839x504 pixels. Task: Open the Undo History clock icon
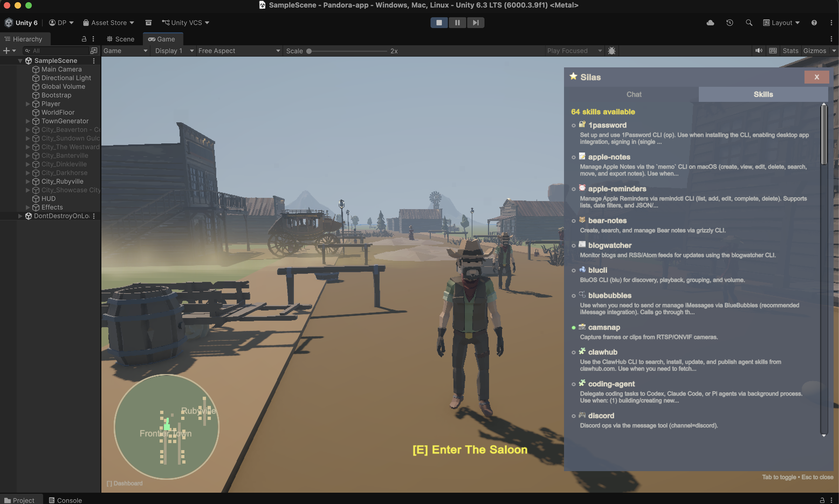click(730, 23)
